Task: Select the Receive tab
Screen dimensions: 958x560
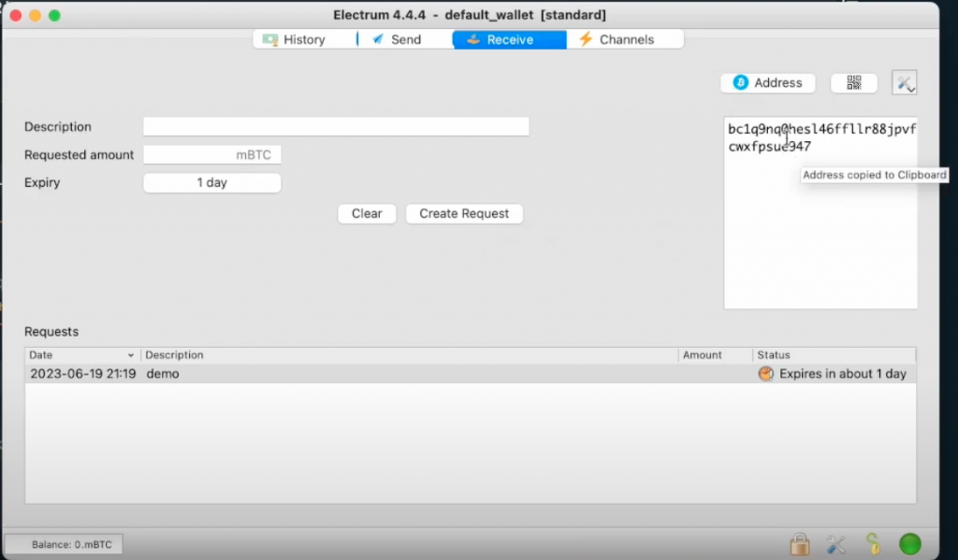Action: tap(509, 39)
